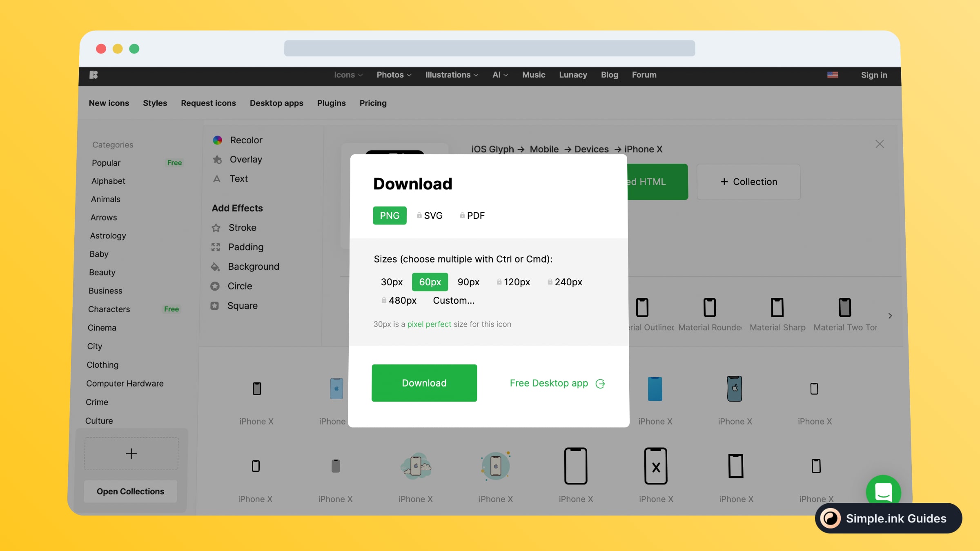Open the Pricing page
The image size is (980, 551).
click(x=373, y=103)
